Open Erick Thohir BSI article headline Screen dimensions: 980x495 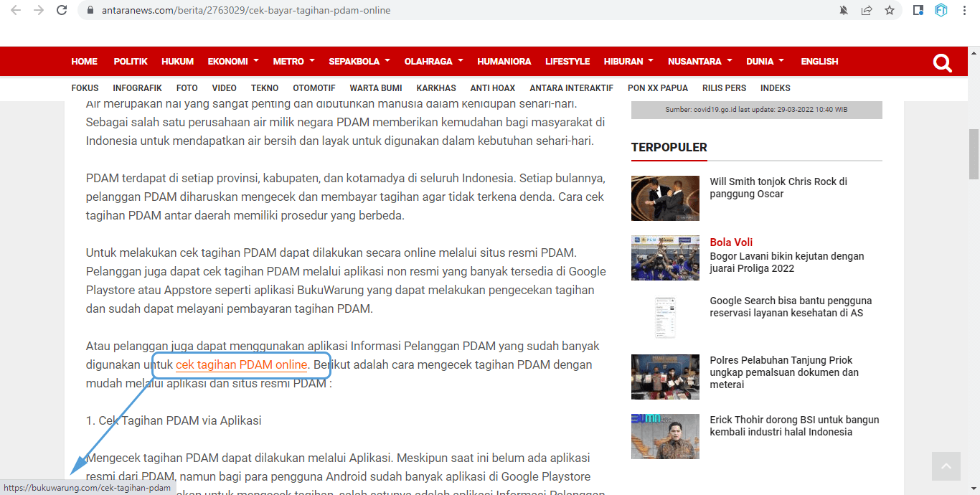tap(794, 426)
